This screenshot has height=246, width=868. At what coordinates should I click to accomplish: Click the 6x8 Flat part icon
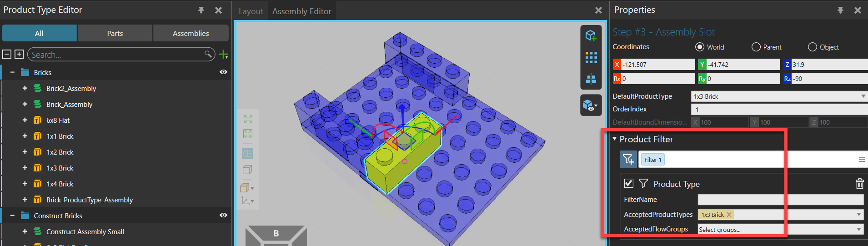38,120
